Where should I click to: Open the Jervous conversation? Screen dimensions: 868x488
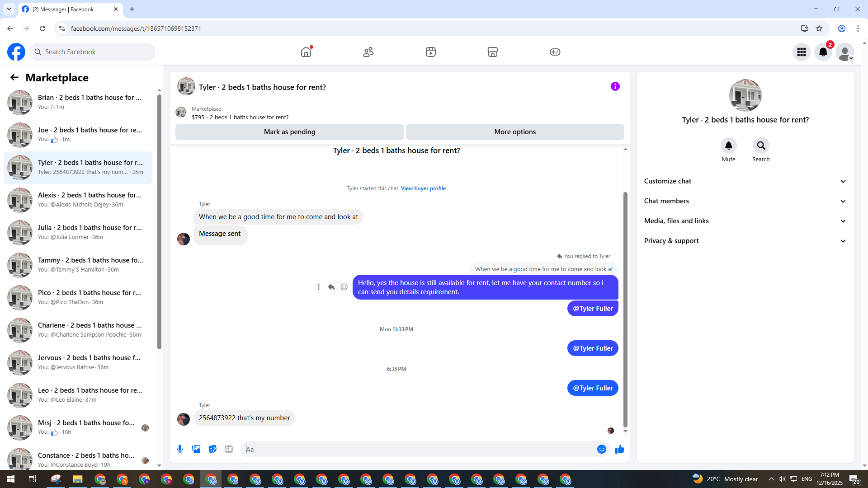coord(78,362)
